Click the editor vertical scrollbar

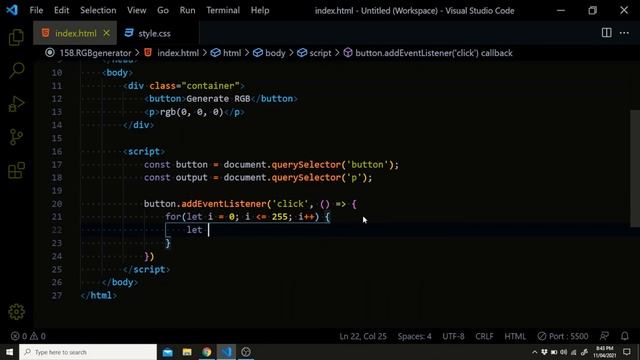pos(635,168)
